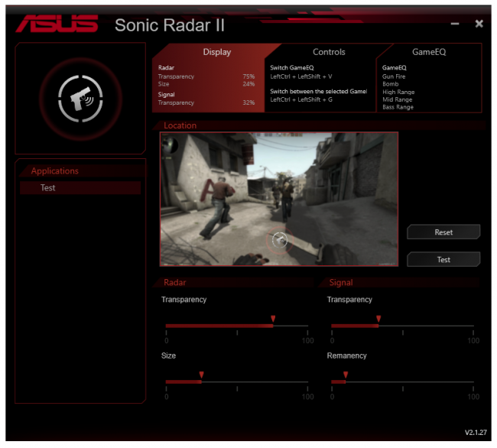497x448 pixels.
Task: Click the radar overlay in the game preview
Action: (x=280, y=240)
